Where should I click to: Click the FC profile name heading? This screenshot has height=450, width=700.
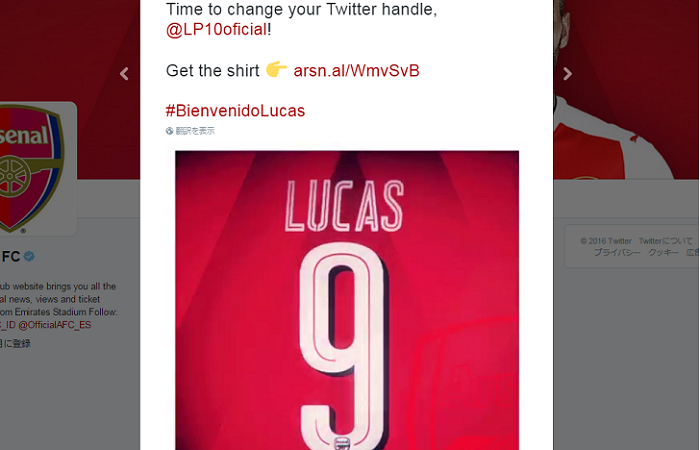pyautogui.click(x=11, y=256)
